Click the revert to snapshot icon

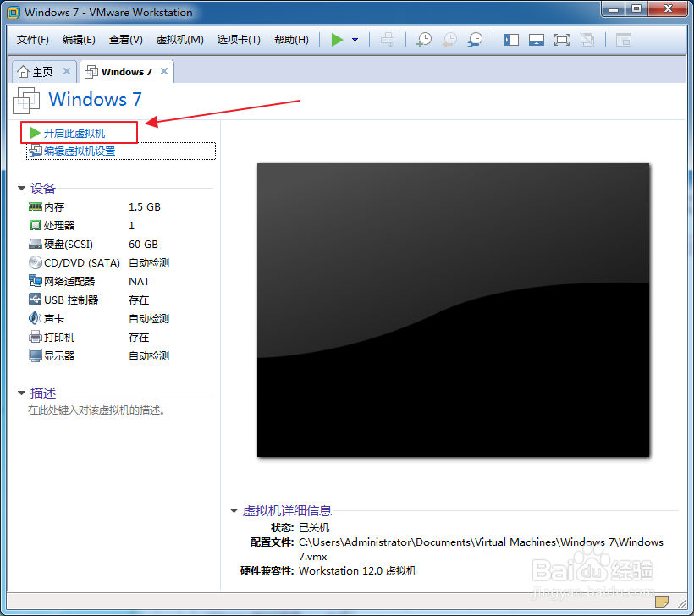pyautogui.click(x=449, y=40)
